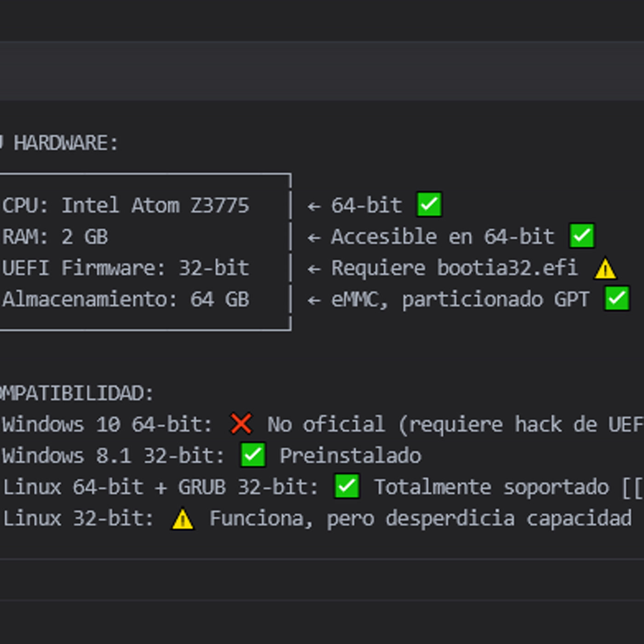Click the checkmark after 'particionado GPT'

click(617, 299)
